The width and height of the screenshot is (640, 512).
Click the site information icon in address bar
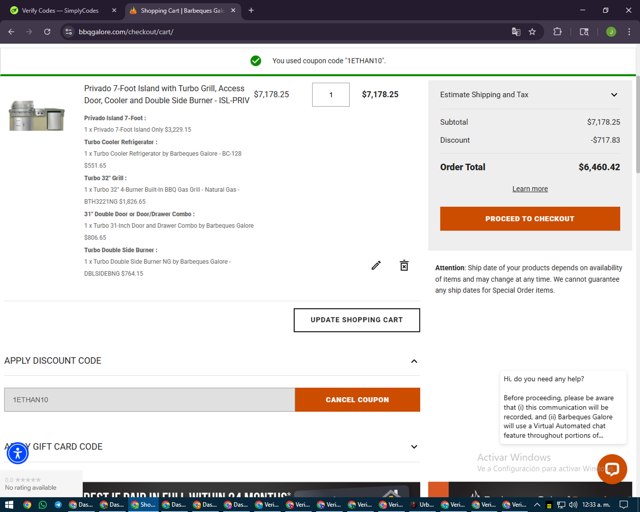point(69,32)
